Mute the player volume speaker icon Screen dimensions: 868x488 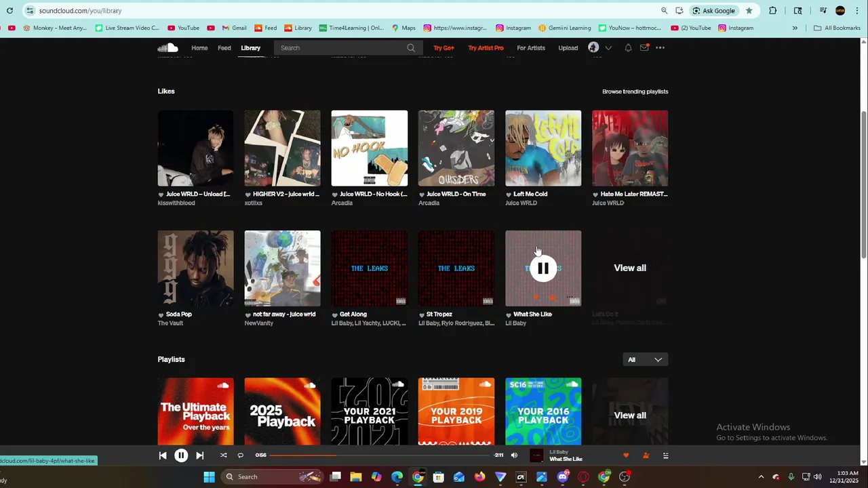point(514,455)
